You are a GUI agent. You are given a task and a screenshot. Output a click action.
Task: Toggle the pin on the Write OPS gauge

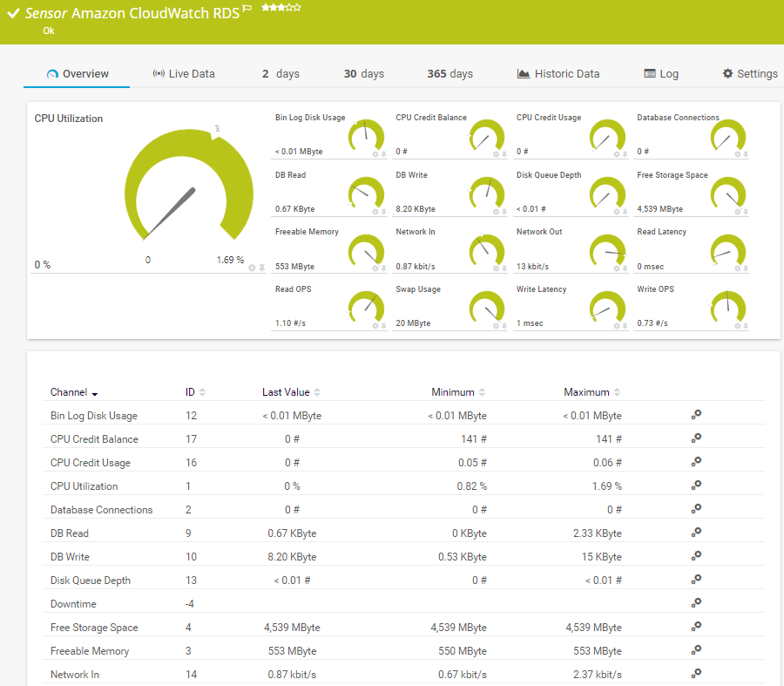(746, 326)
